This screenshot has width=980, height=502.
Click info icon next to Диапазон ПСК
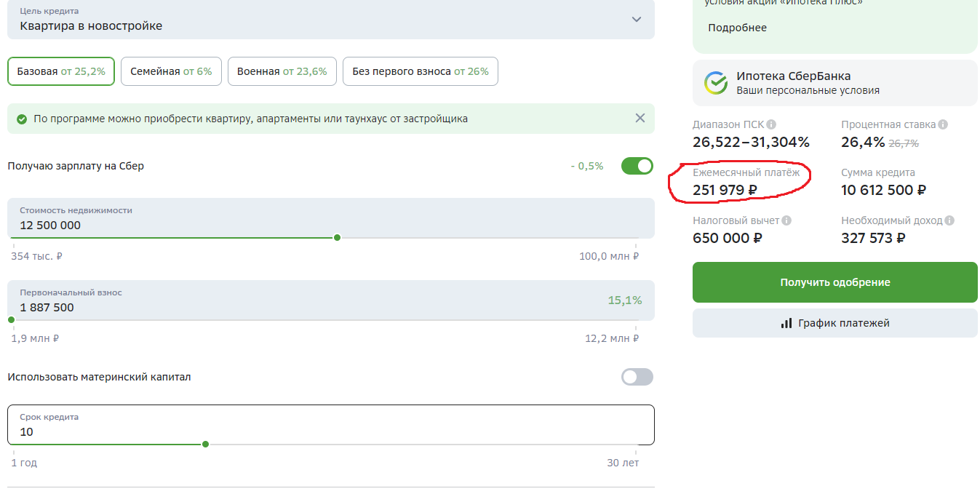point(771,124)
